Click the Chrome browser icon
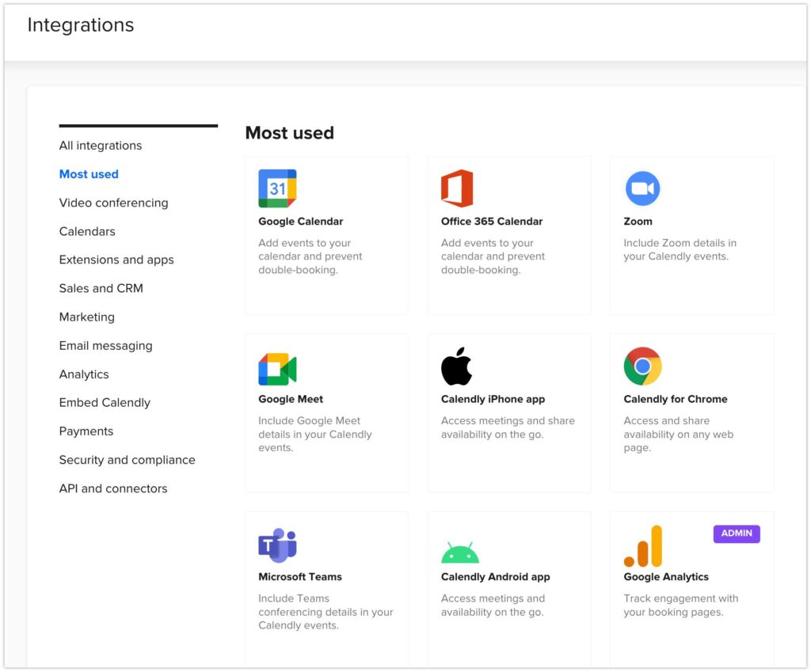 [642, 366]
